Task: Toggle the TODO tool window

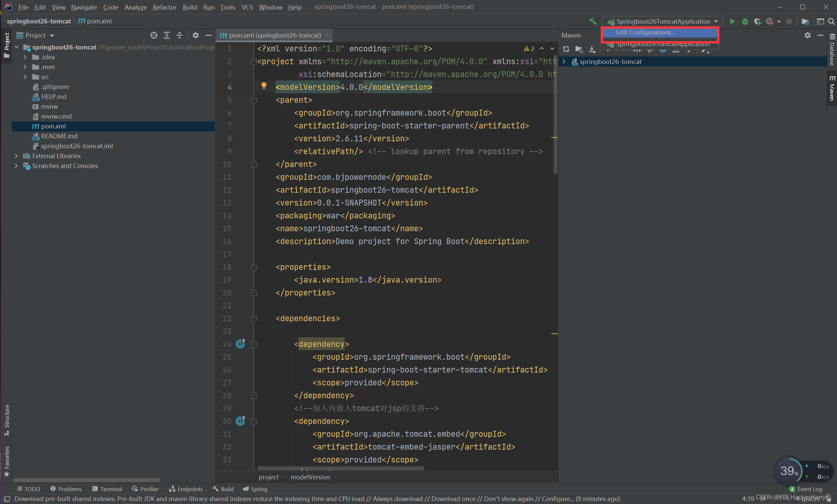Action: point(29,489)
